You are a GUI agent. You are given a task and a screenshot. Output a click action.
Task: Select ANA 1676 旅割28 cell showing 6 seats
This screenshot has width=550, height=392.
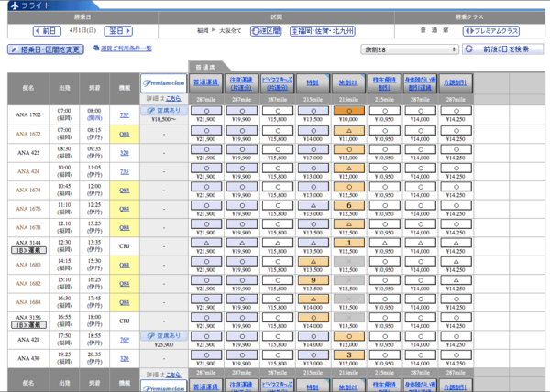348,205
